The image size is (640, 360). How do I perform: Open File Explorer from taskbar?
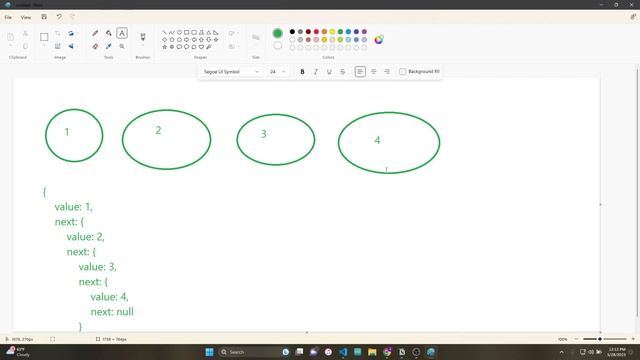tap(372, 352)
